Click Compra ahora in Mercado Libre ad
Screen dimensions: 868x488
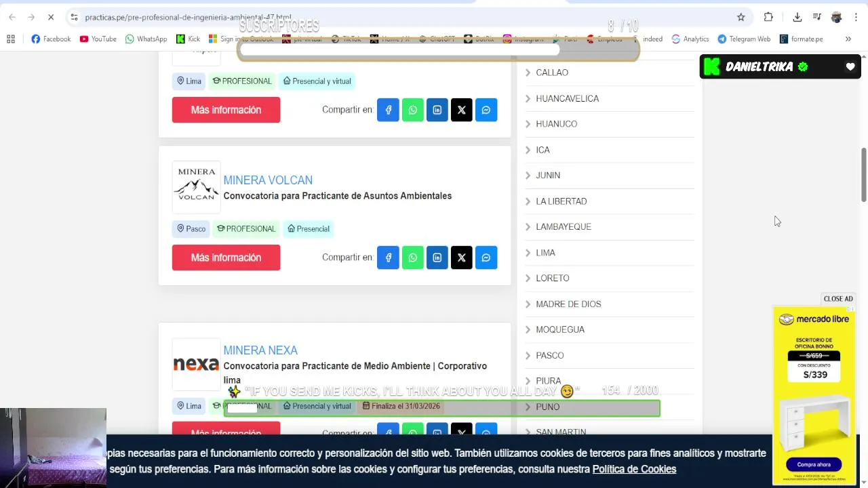pyautogui.click(x=814, y=464)
